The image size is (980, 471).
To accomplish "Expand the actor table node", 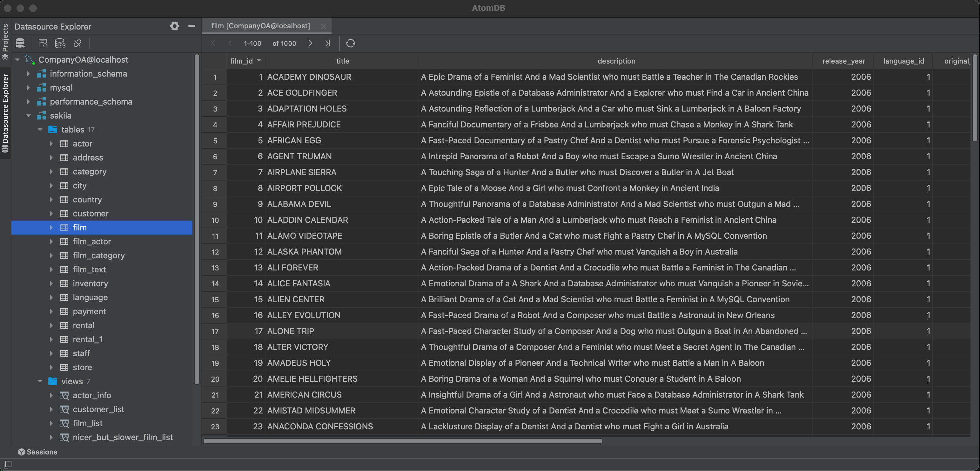I will tap(51, 144).
